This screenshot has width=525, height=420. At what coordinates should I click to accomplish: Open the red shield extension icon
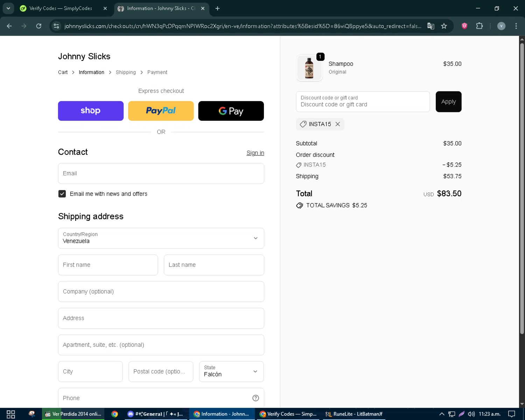(464, 26)
